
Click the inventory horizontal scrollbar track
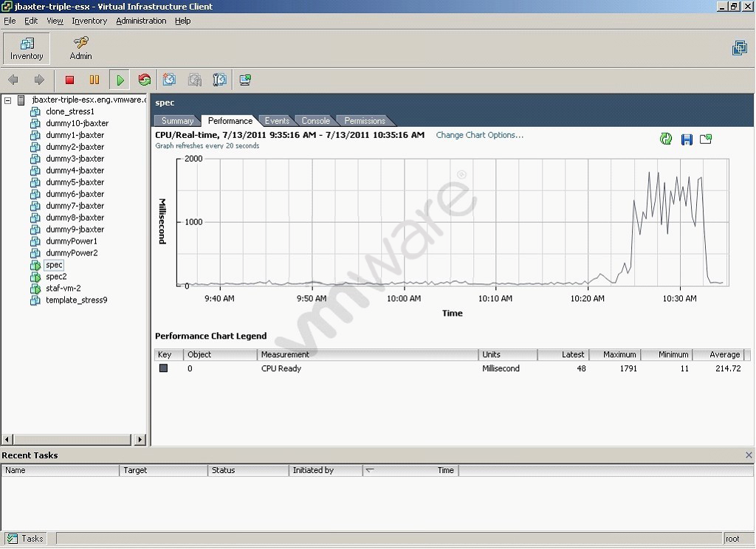(72, 439)
